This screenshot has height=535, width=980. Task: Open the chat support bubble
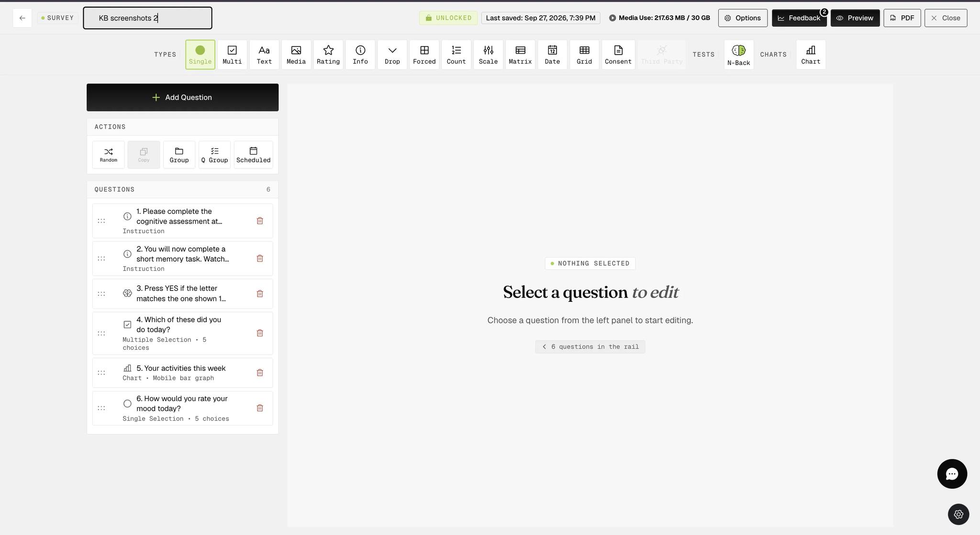coord(952,474)
